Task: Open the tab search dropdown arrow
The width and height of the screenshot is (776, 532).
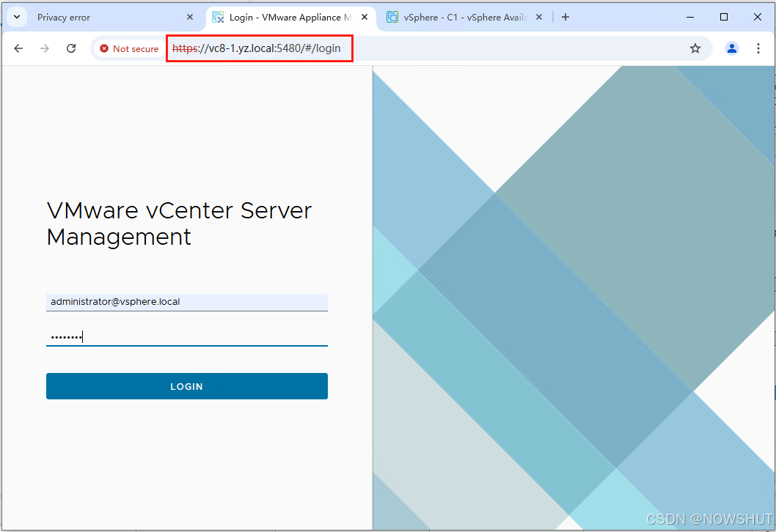Action: (17, 17)
